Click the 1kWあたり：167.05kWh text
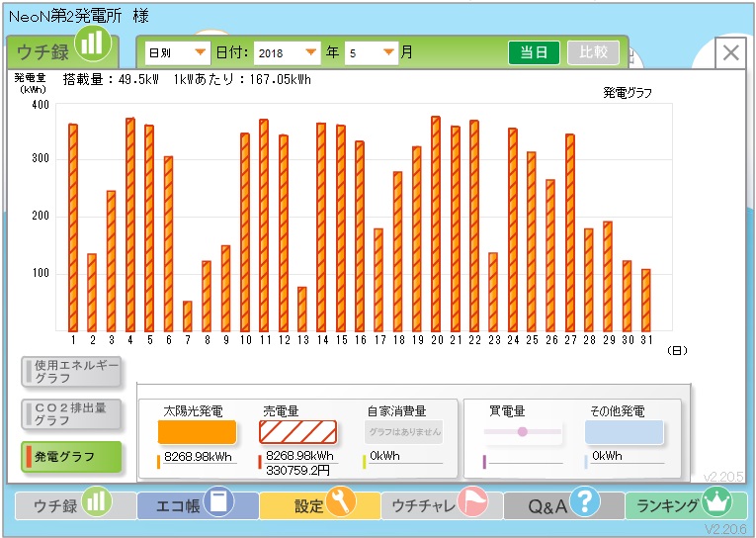The image size is (756, 538). (242, 80)
